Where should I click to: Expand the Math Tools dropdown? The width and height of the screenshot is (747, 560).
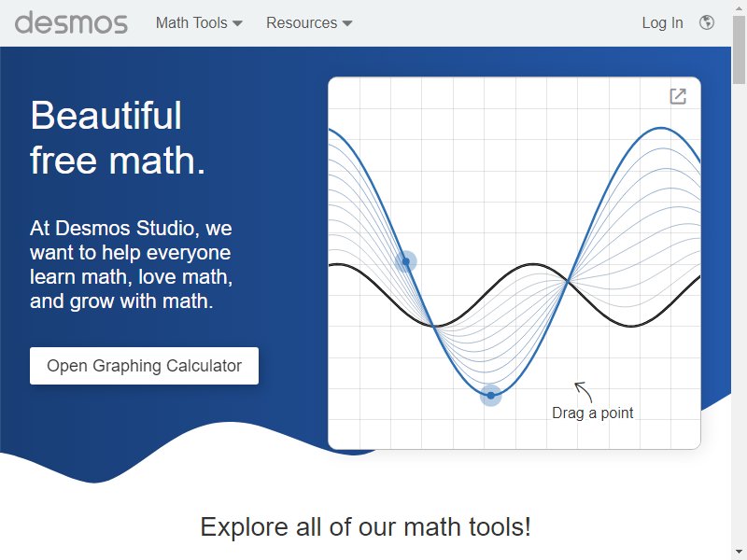(x=199, y=22)
